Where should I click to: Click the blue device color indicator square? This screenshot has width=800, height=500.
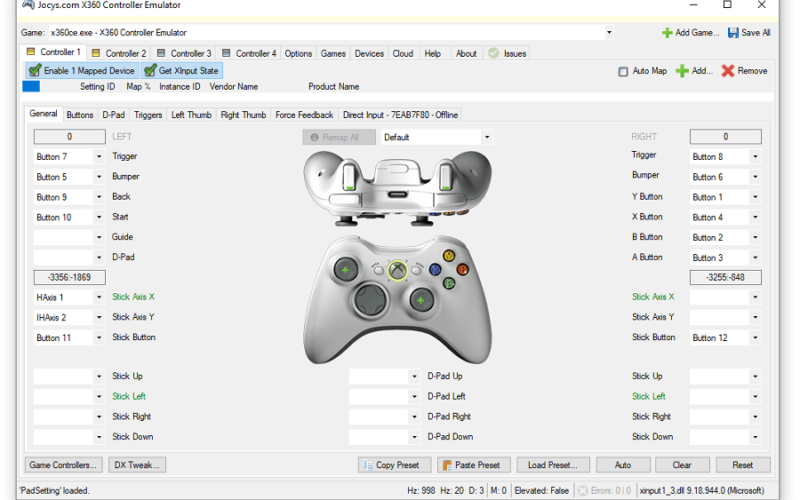[x=31, y=87]
